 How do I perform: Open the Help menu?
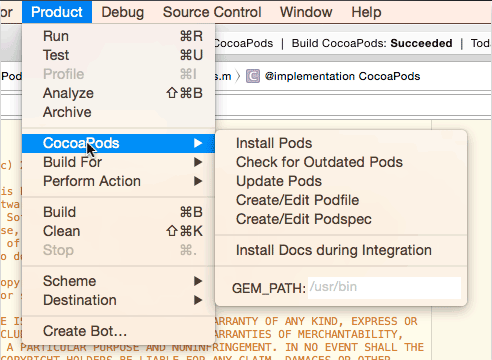(366, 12)
